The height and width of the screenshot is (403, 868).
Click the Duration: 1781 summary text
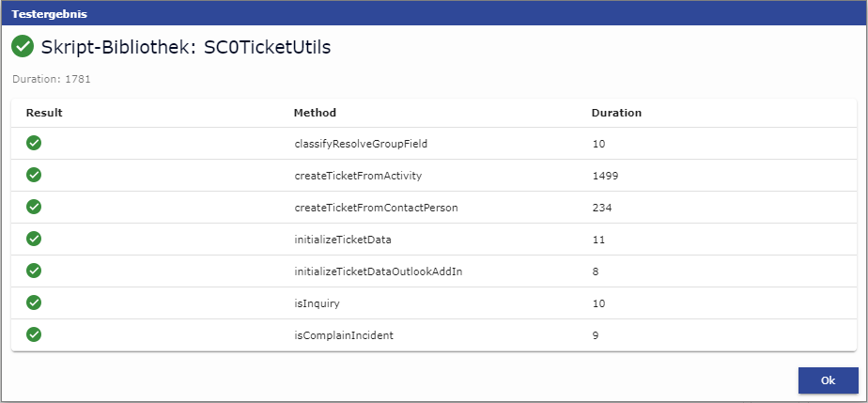pyautogui.click(x=51, y=79)
